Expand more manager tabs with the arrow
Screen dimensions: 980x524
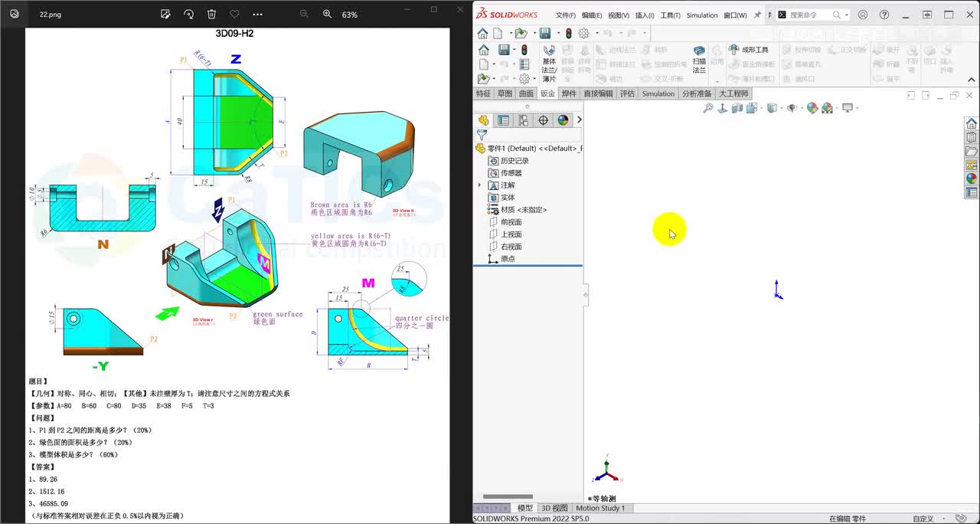pos(579,120)
